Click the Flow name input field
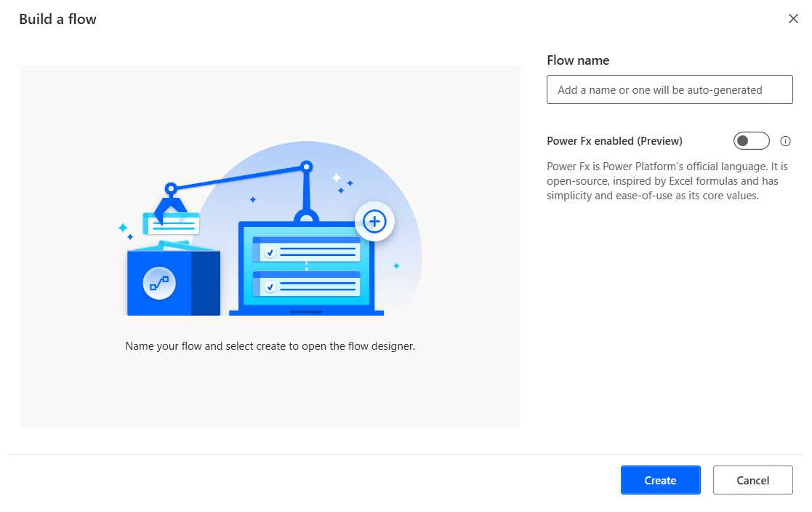This screenshot has width=812, height=512. click(669, 89)
